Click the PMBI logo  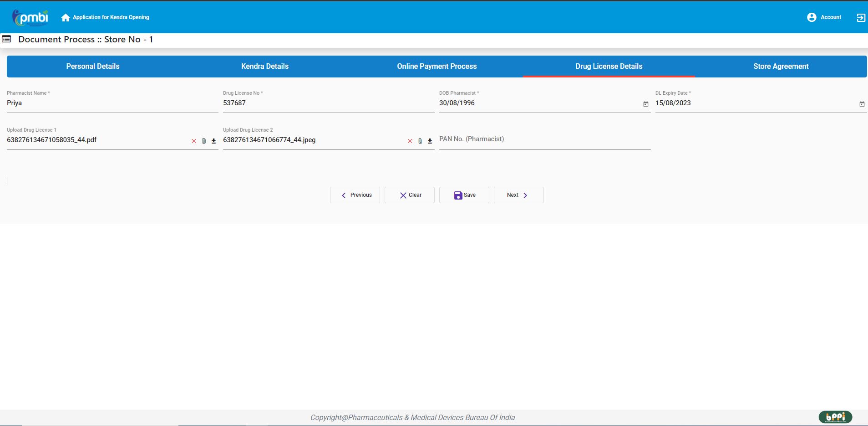[x=30, y=17]
